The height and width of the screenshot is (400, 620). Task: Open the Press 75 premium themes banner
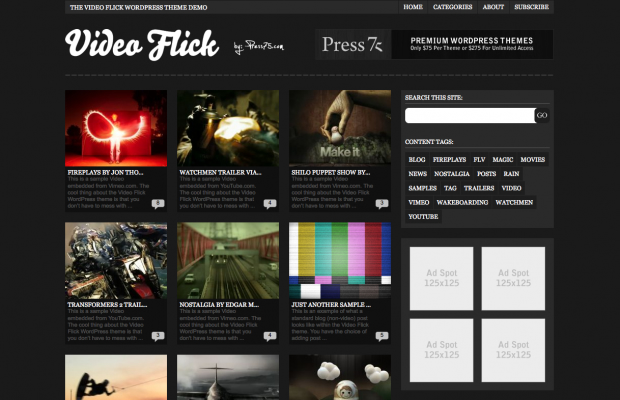(x=434, y=44)
